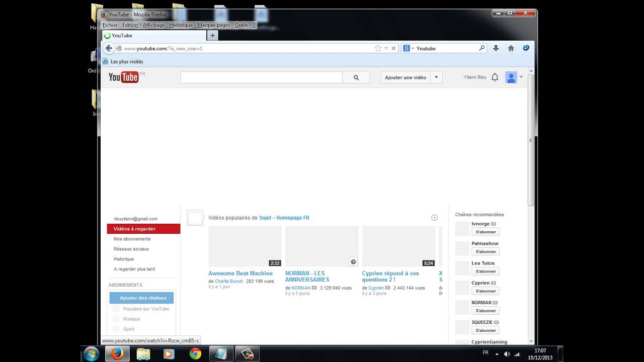Click Ajouter des chaînes button
644x362 pixels.
coord(141,298)
